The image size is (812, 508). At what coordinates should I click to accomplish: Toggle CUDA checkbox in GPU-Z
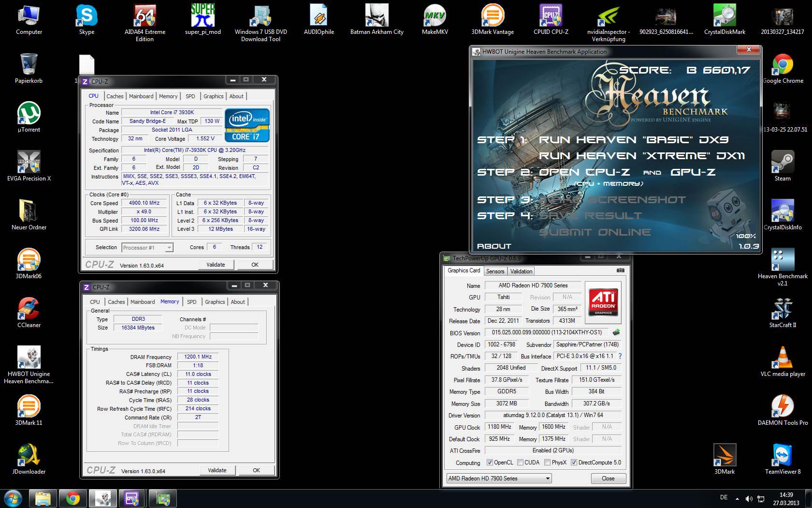coord(520,463)
